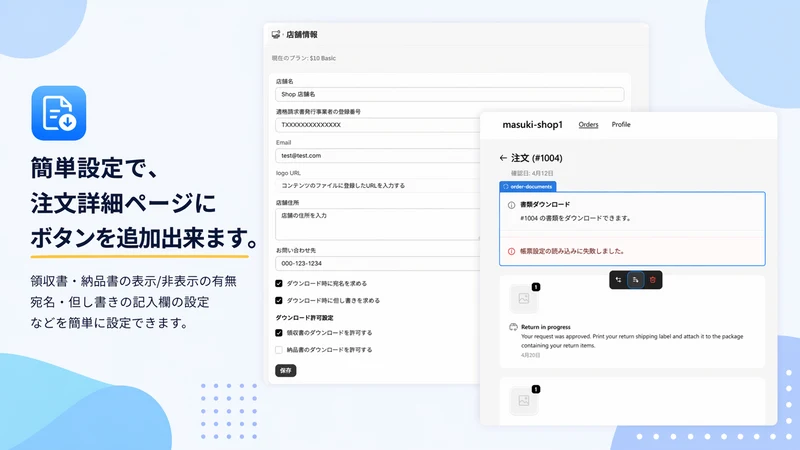Click the move/reorder block icon in dark toolbar
800x450 pixels.
(x=618, y=280)
